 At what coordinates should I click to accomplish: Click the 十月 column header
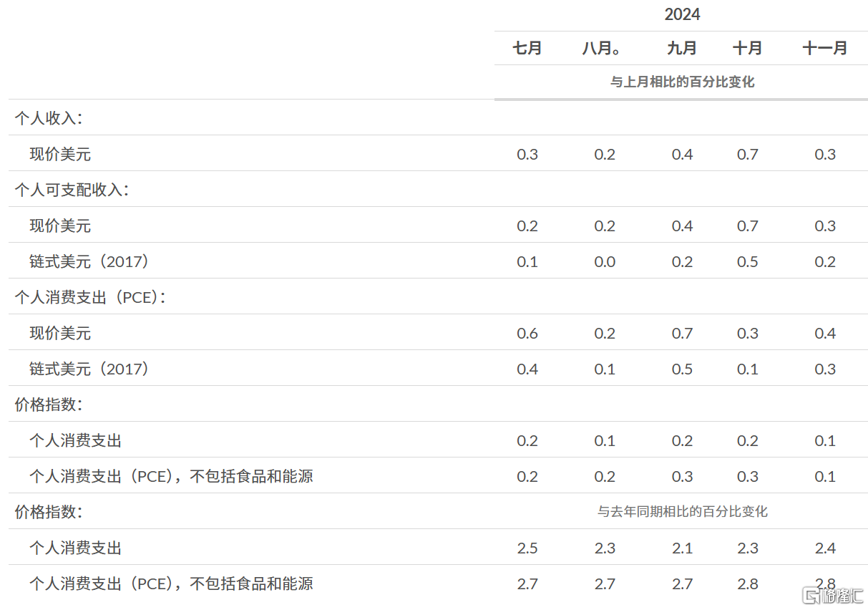[x=748, y=48]
